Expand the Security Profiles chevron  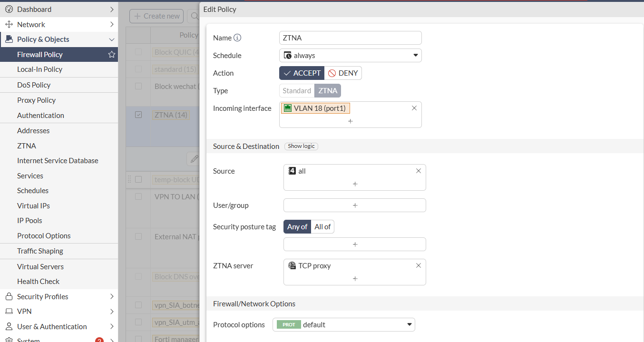tap(112, 296)
